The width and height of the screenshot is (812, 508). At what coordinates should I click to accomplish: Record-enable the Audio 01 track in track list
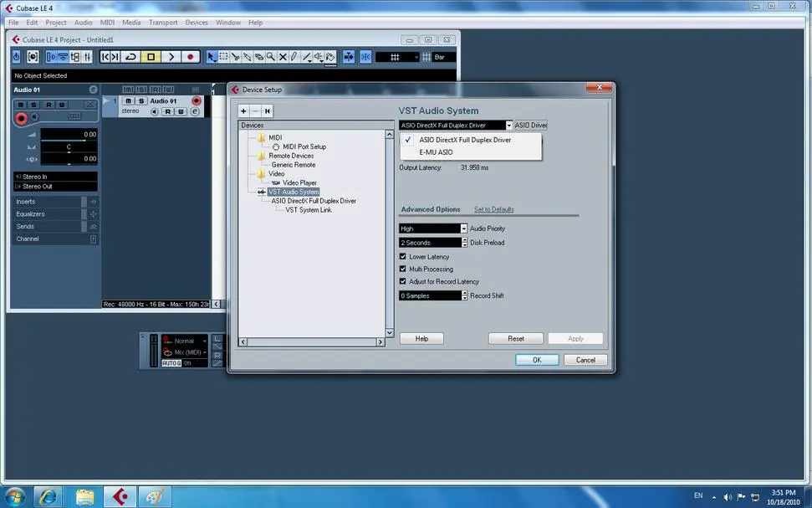(197, 101)
